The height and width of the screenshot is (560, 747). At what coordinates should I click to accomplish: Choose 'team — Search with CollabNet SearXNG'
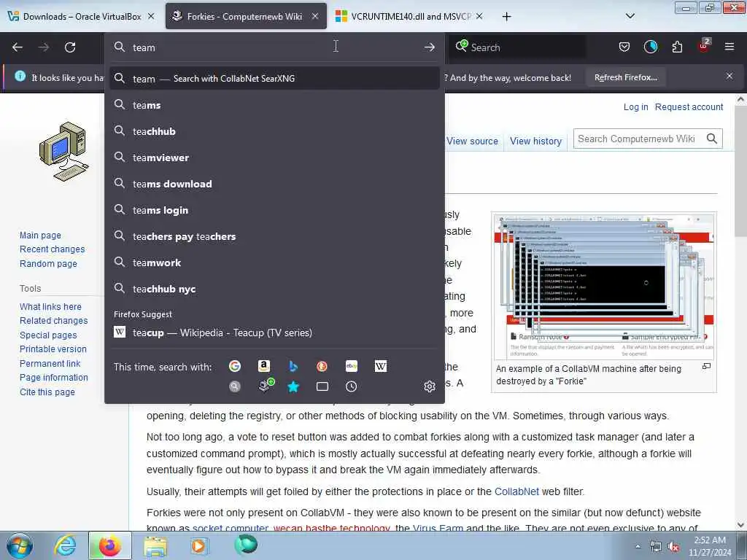[x=274, y=79]
